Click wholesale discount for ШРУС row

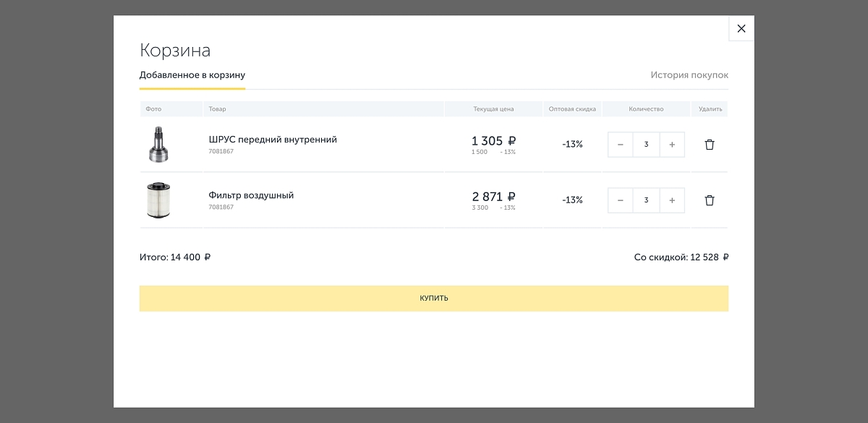(572, 145)
